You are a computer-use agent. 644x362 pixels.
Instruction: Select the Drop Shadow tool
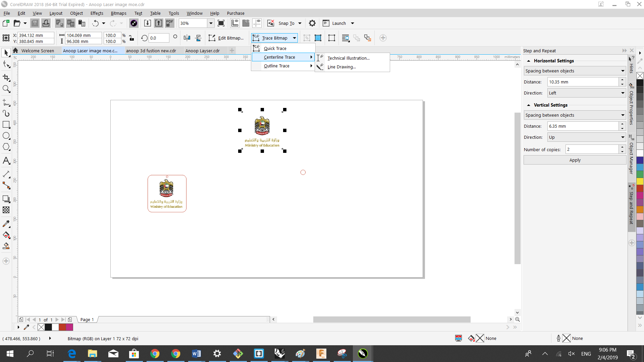[x=6, y=199]
